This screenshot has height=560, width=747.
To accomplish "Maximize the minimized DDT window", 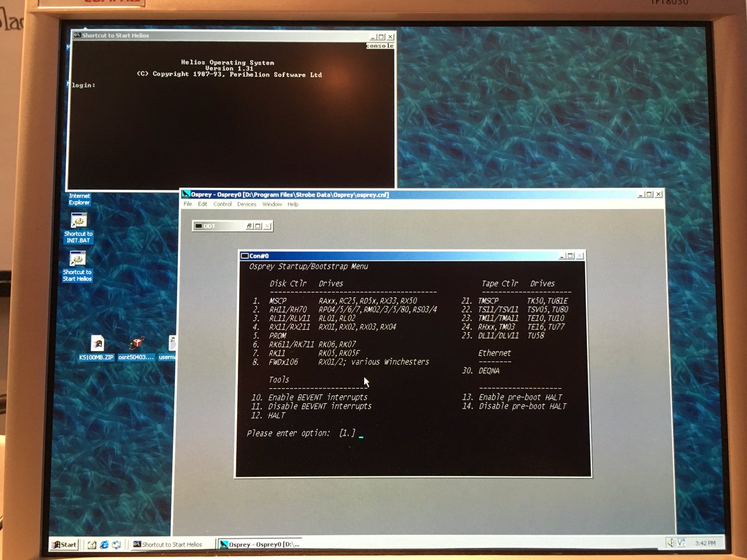I will pyautogui.click(x=259, y=226).
